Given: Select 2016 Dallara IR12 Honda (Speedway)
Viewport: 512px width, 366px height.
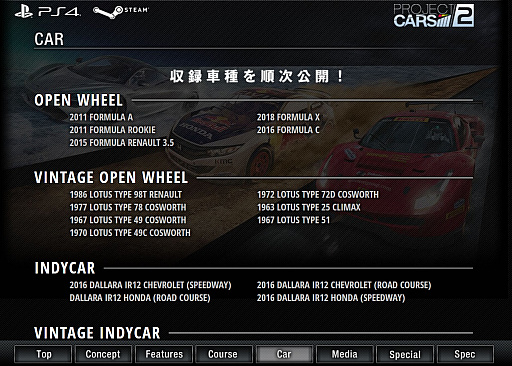Looking at the screenshot, I should pyautogui.click(x=331, y=298).
